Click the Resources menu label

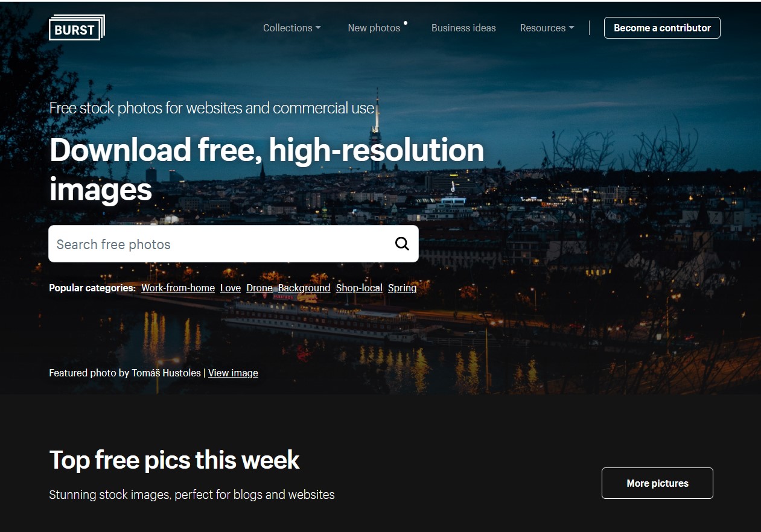[x=543, y=28]
